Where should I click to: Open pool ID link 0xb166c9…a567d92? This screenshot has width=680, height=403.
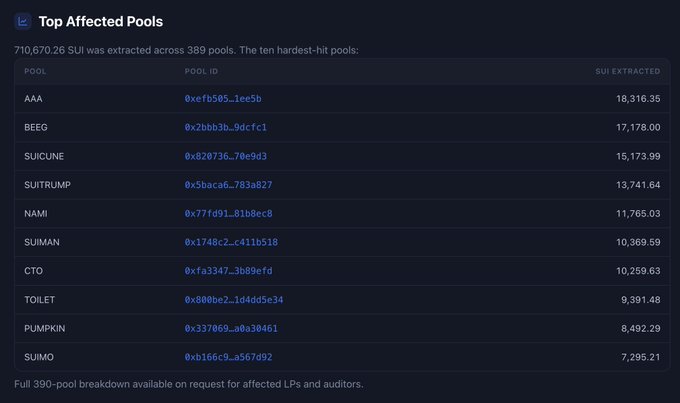pyautogui.click(x=229, y=357)
